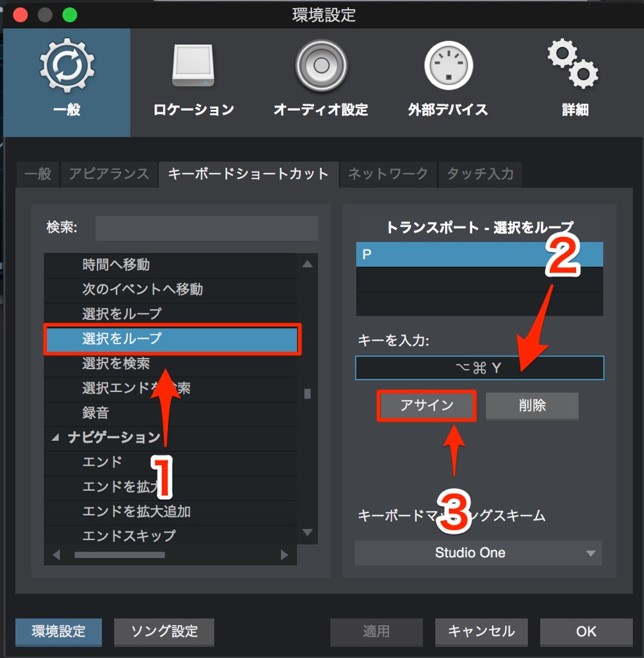Click the 検索 search input field

pos(207,228)
